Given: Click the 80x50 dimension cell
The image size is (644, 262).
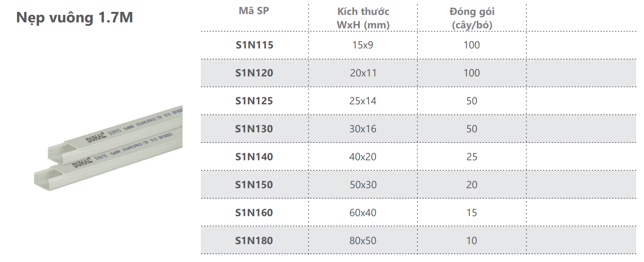Looking at the screenshot, I should [x=363, y=241].
